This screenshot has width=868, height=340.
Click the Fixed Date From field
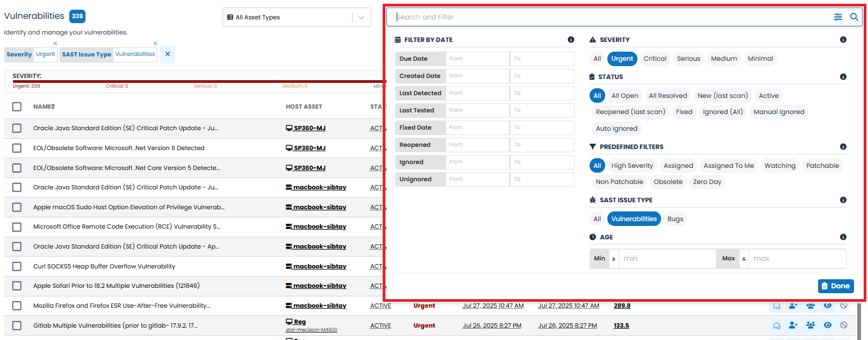(477, 127)
